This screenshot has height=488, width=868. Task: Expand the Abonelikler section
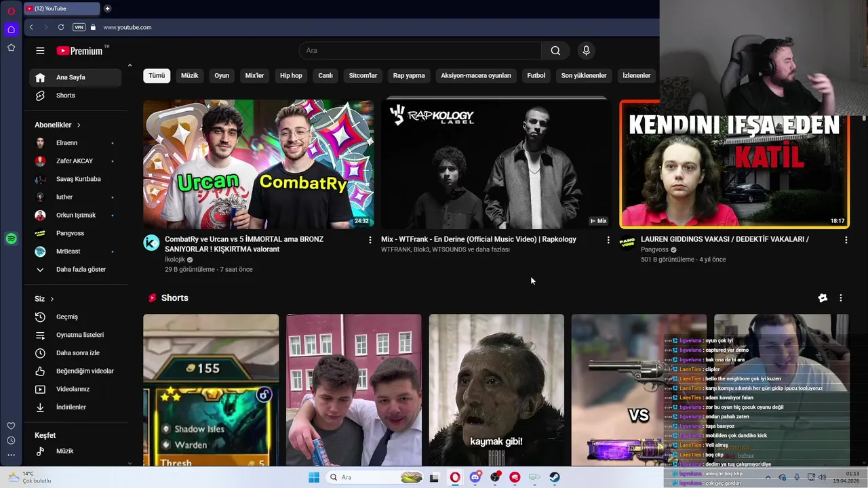point(58,125)
